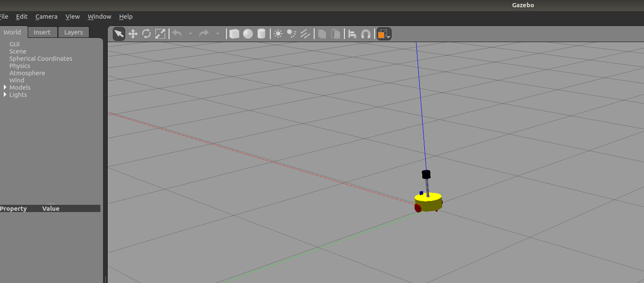The image size is (644, 283).
Task: Select Spherical Coordinates in the tree
Action: (x=41, y=59)
